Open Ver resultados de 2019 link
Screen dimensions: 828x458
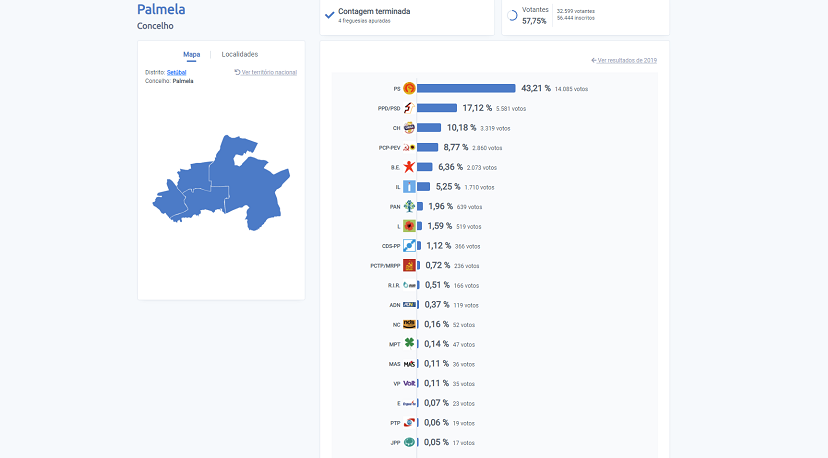624,60
